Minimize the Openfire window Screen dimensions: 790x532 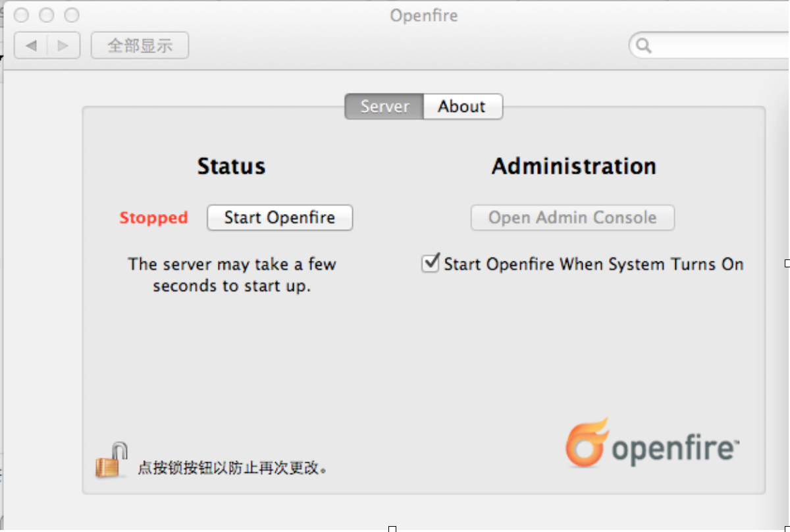(x=46, y=15)
